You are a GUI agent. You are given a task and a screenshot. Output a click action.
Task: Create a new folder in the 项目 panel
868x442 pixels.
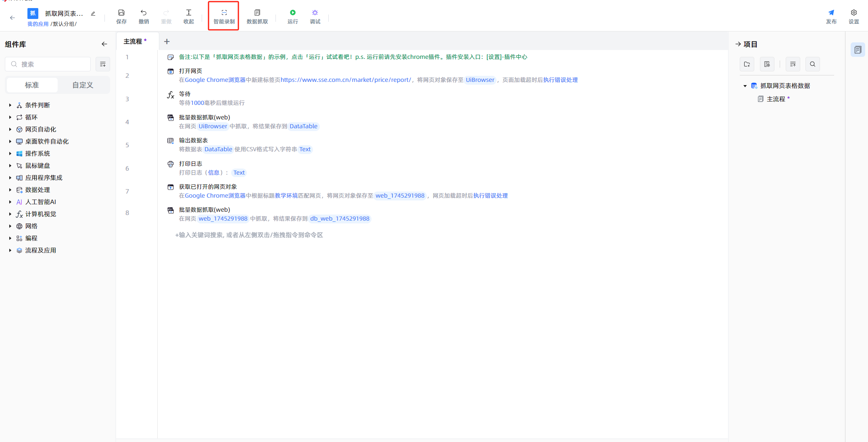pyautogui.click(x=747, y=64)
